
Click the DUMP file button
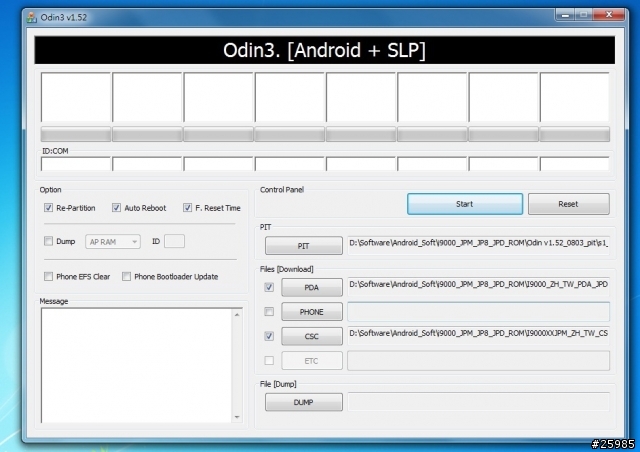304,402
